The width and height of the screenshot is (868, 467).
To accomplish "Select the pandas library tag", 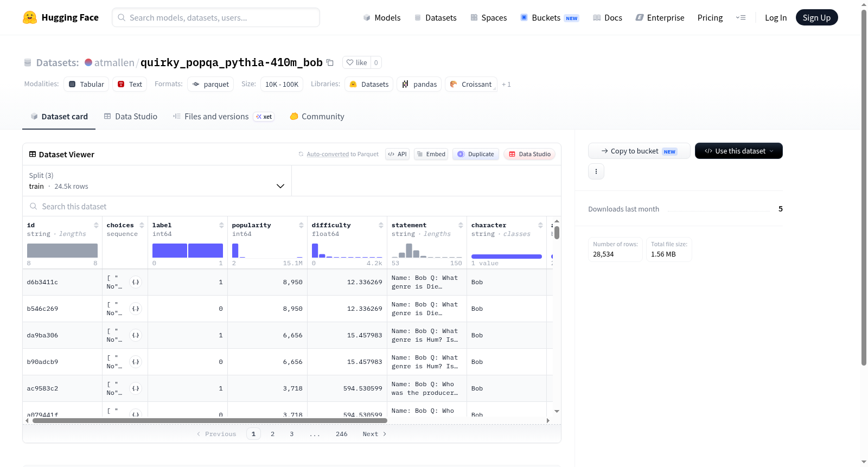I will tap(419, 84).
